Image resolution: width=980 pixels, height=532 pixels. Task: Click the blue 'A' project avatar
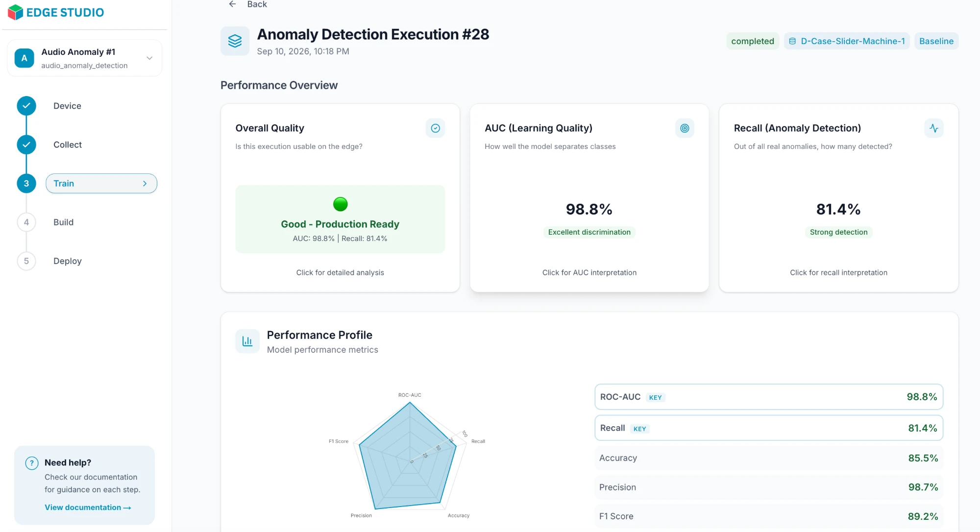tap(24, 58)
